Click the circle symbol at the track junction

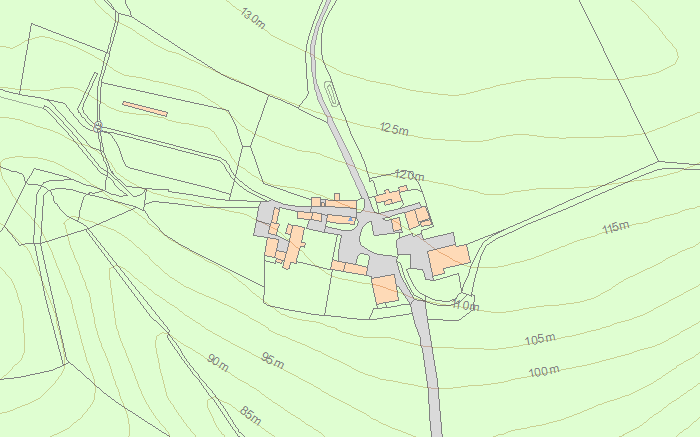click(x=98, y=127)
